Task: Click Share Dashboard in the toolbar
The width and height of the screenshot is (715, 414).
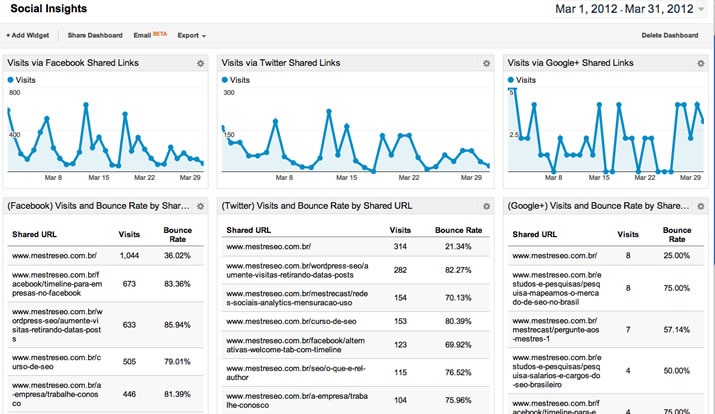Action: 95,35
